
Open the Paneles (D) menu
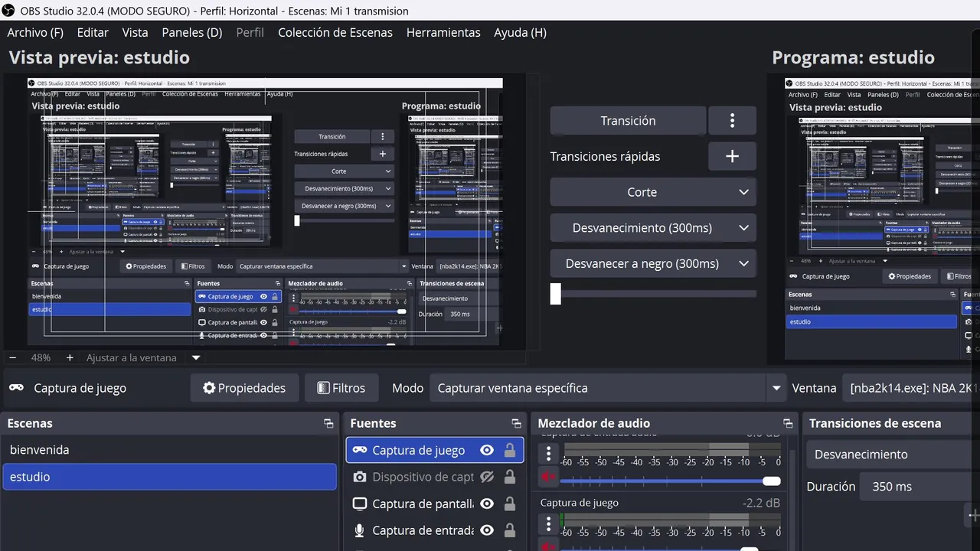(x=192, y=32)
